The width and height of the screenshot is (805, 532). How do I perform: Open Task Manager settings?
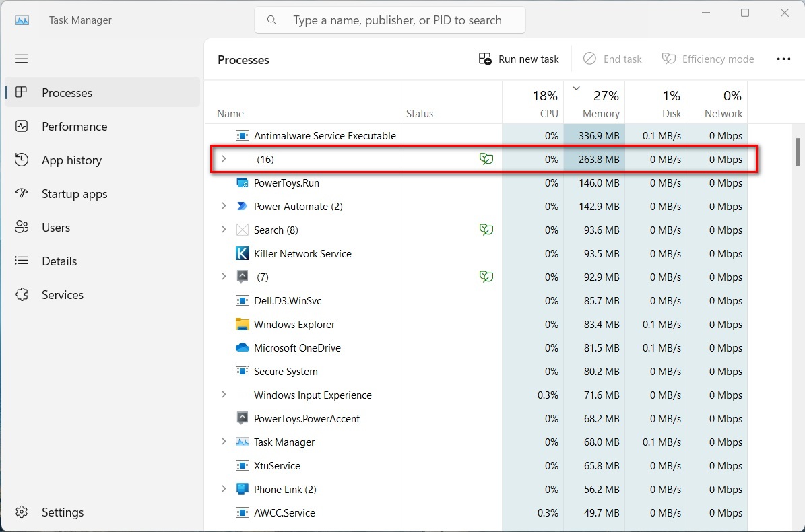click(63, 512)
